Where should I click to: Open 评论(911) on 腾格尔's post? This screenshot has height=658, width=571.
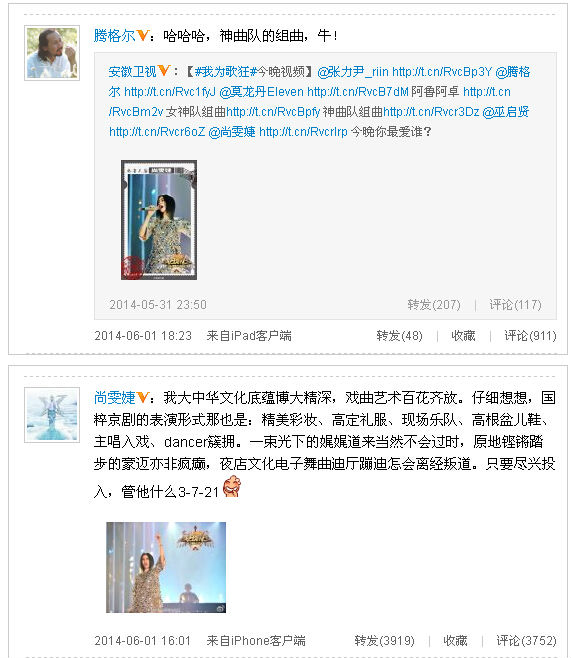coord(530,336)
